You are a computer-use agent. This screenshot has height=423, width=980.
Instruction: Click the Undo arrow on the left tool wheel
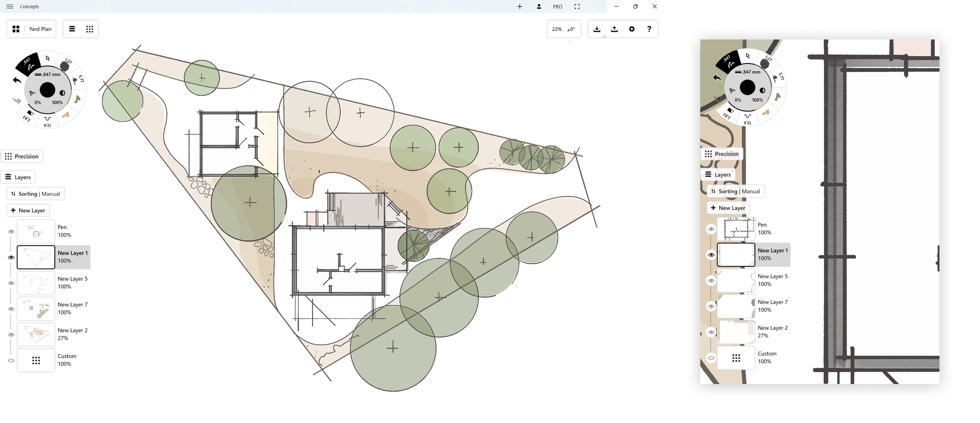tap(17, 81)
